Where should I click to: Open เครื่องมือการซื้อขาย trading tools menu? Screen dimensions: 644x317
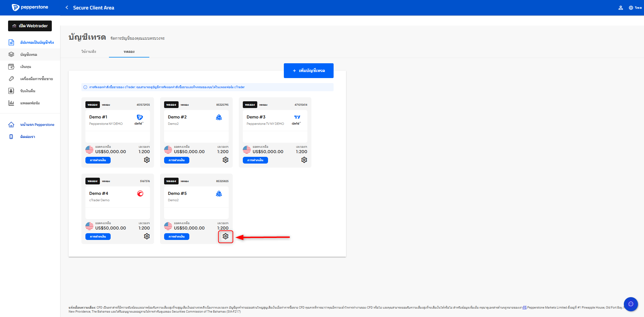[36, 79]
